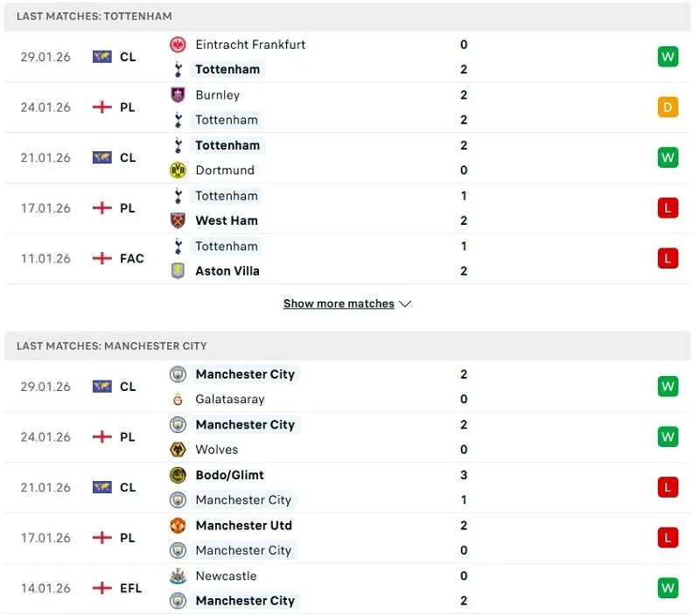The width and height of the screenshot is (700, 614).
Task: Click the England flag on the EFL match
Action: (x=102, y=589)
